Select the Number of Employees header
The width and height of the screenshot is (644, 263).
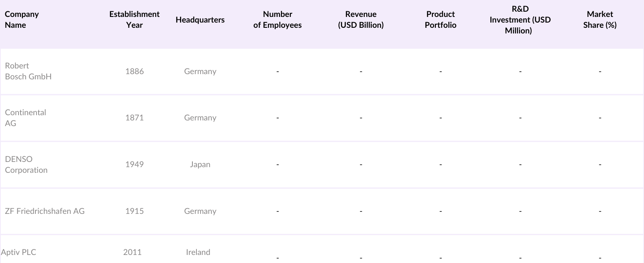(x=277, y=19)
